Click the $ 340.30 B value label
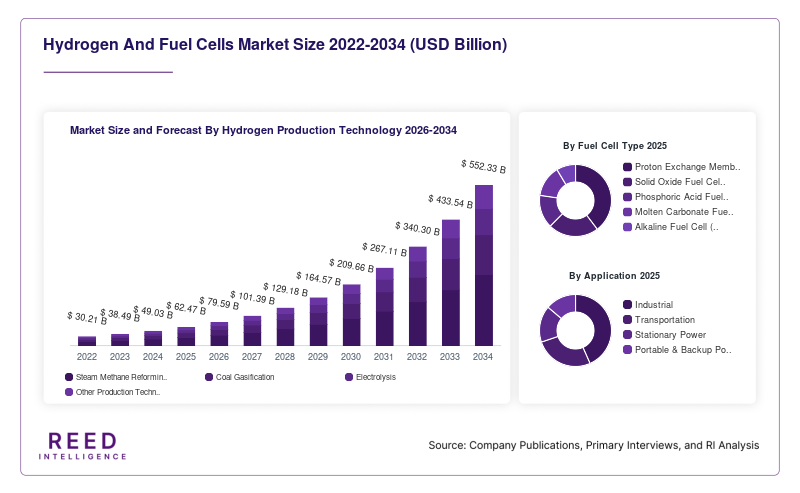Viewport: 800px width, 493px height. (x=417, y=228)
